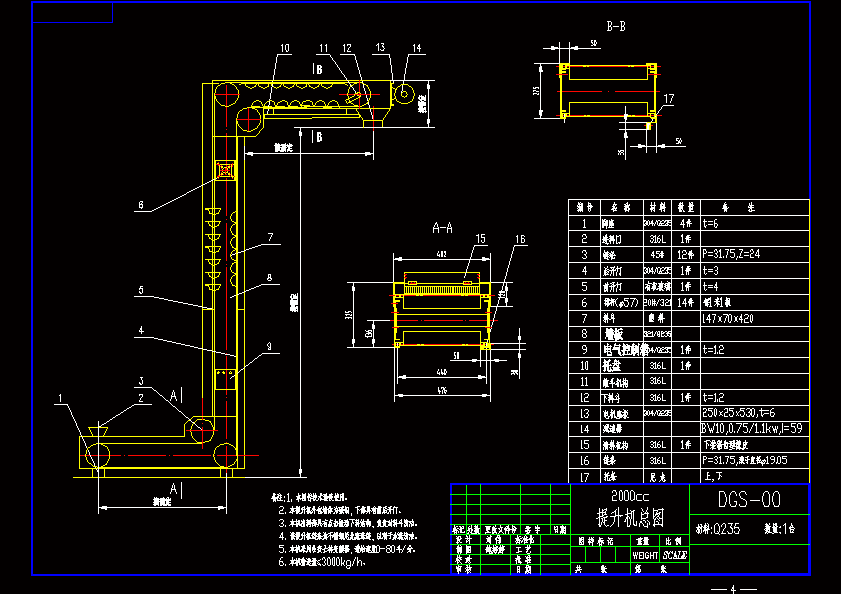Select callout number 7 beside the buckets

tap(270, 237)
